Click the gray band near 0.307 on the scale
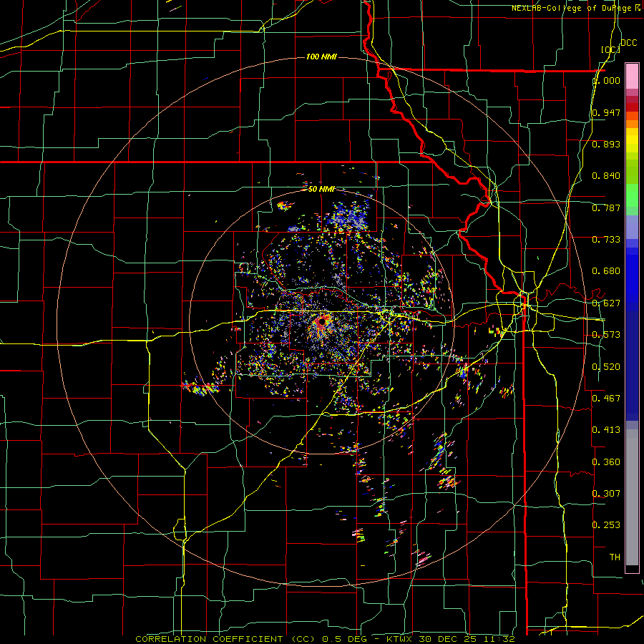Viewport: 644px width, 644px height. (632, 497)
